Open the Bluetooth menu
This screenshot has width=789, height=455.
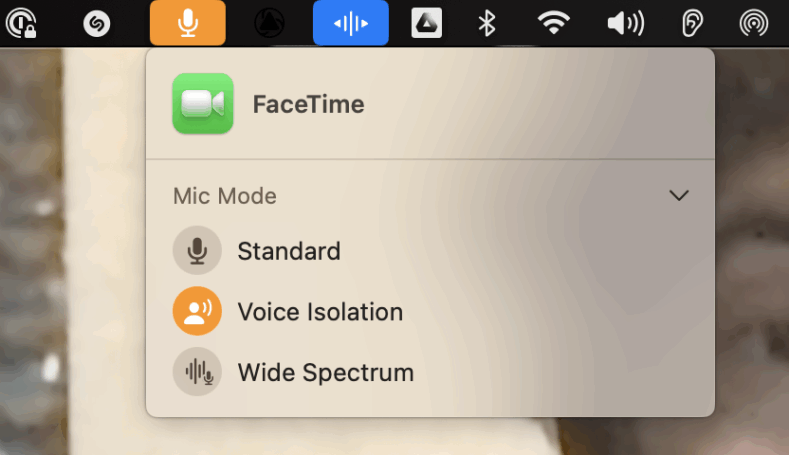[x=487, y=23]
